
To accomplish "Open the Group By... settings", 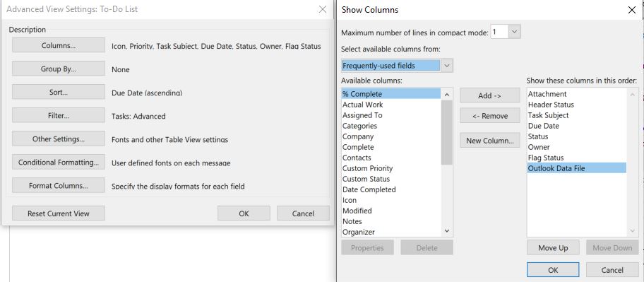I will (x=59, y=69).
